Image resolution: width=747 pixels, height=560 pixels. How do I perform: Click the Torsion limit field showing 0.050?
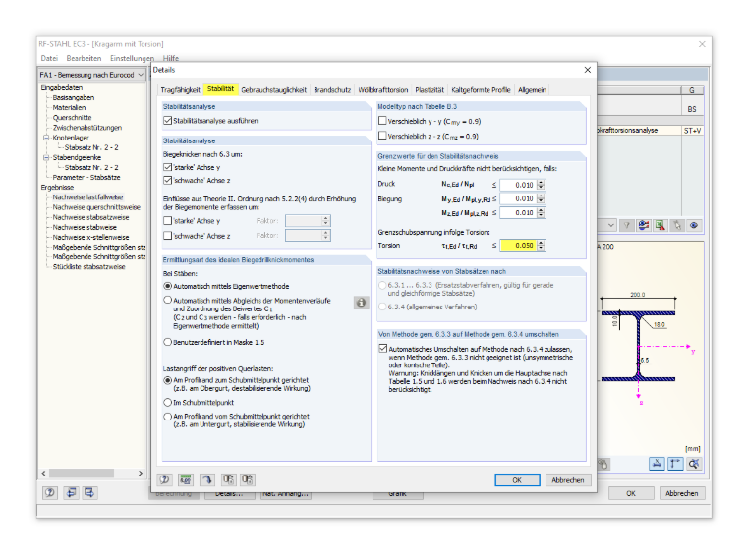[518, 246]
